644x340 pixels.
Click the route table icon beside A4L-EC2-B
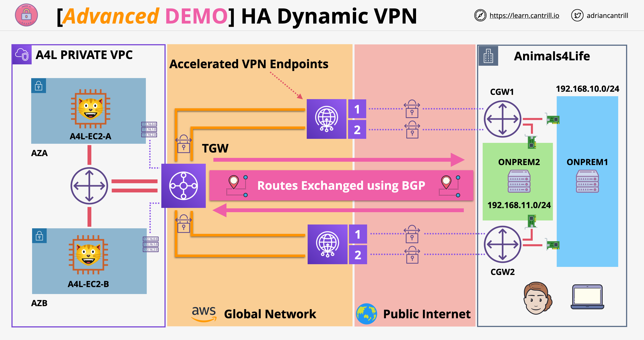[x=151, y=244]
